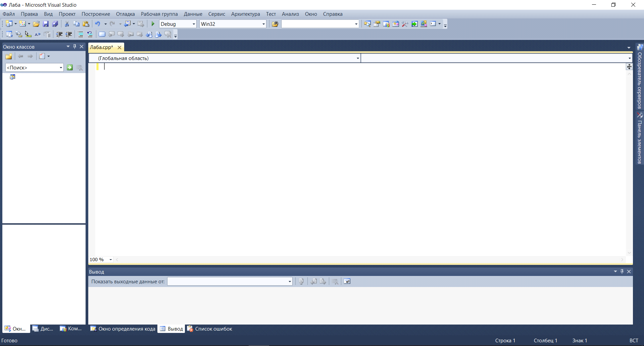Toggle word wrap in Output panel
This screenshot has width=644, height=346.
click(x=347, y=281)
